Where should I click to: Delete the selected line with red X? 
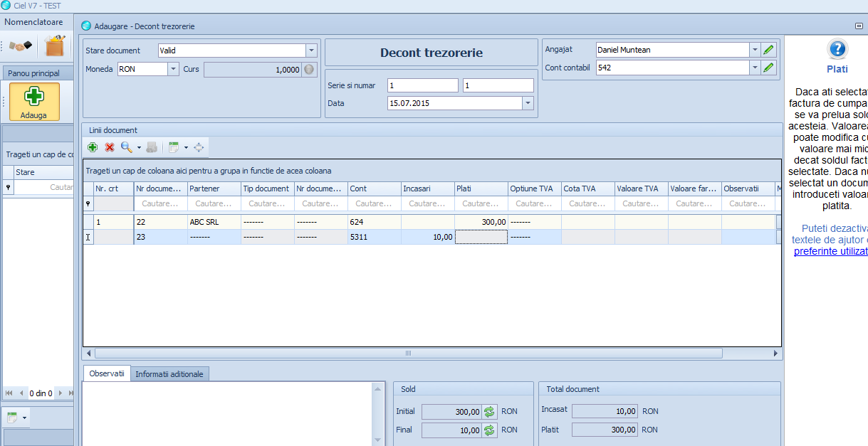pos(110,147)
